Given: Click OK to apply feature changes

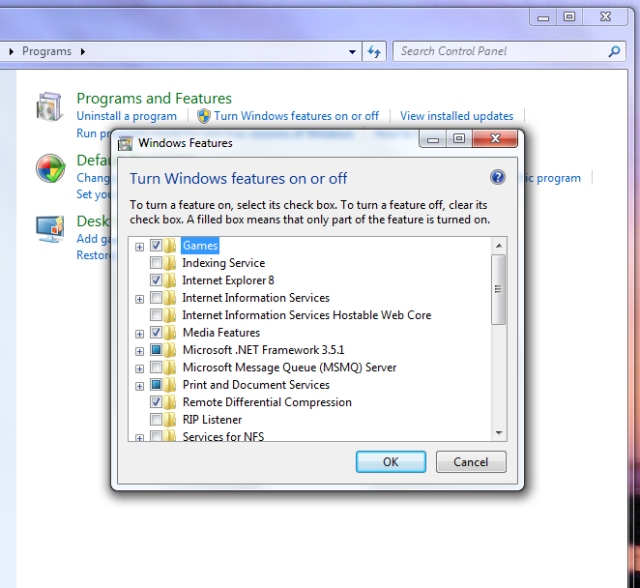Looking at the screenshot, I should click(391, 462).
